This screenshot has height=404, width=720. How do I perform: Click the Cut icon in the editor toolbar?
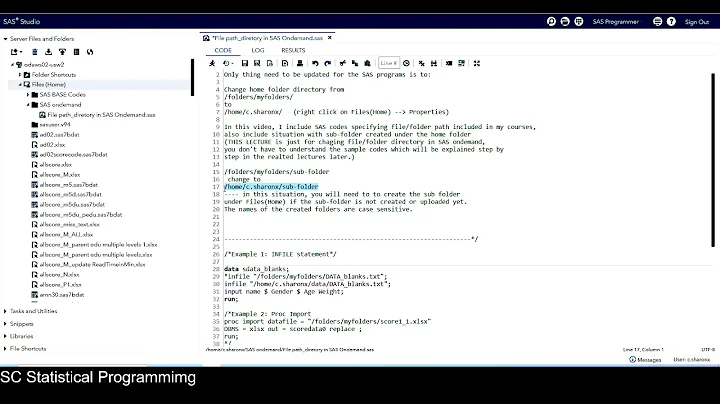(x=343, y=63)
